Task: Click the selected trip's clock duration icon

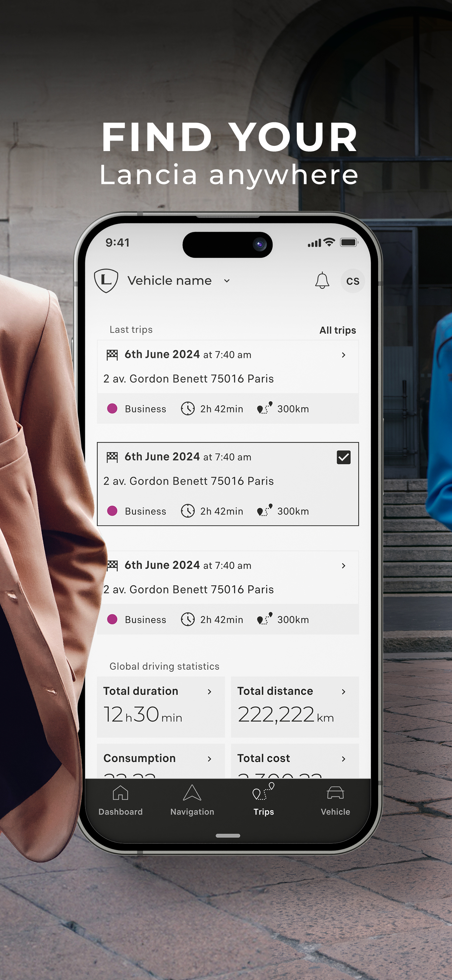Action: click(x=187, y=511)
